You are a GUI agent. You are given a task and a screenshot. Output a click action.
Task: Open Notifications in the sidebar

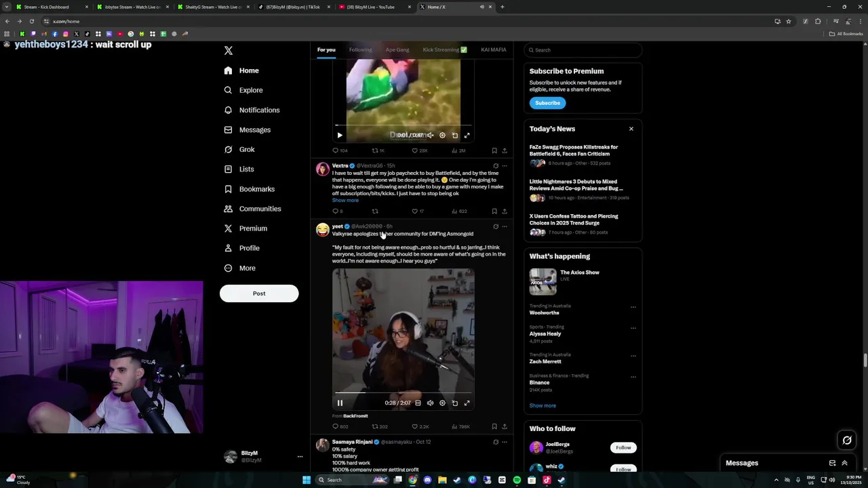click(x=252, y=110)
